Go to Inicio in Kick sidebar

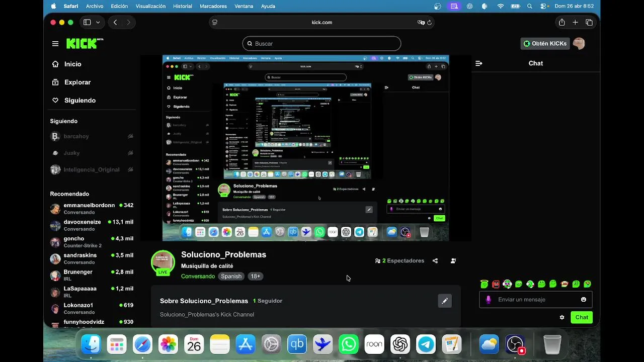[72, 64]
